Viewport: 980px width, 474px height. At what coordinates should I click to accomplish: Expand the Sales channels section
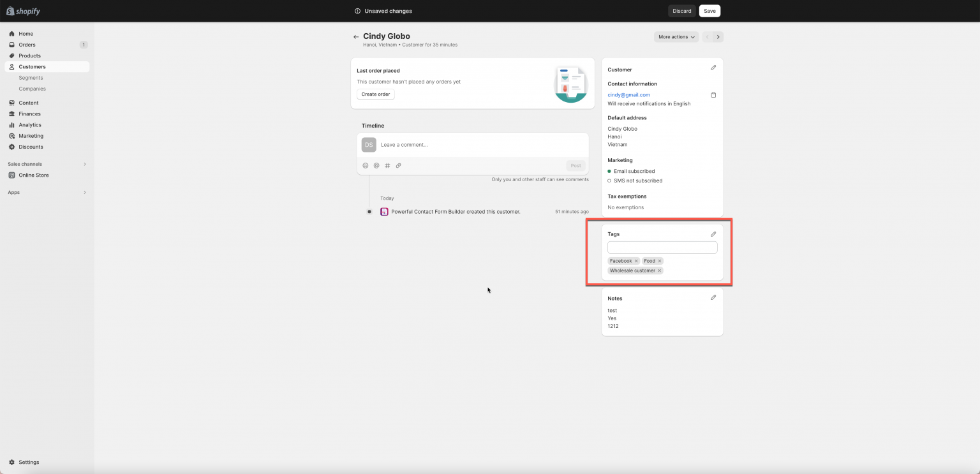85,164
